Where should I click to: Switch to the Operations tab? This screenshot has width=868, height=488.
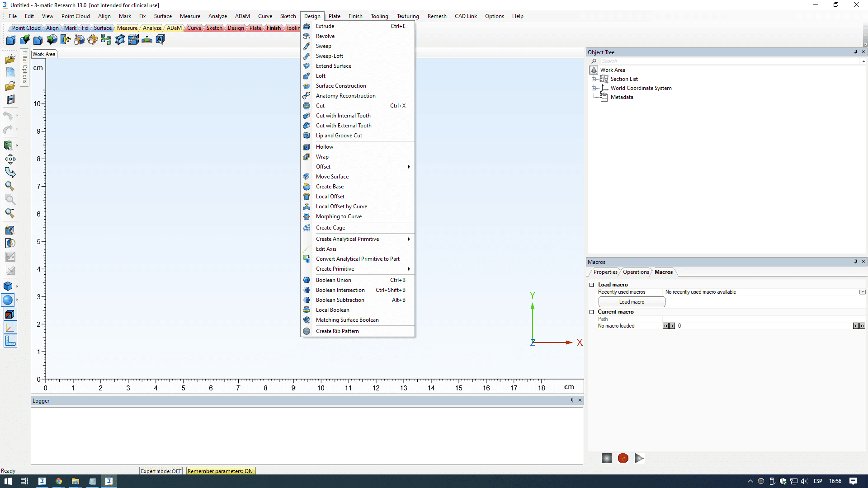[636, 272]
